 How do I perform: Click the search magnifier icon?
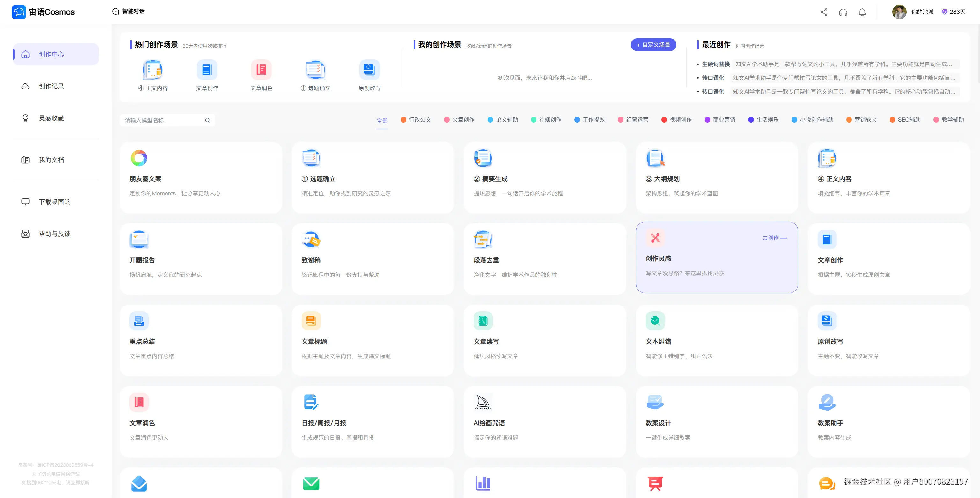coord(207,120)
